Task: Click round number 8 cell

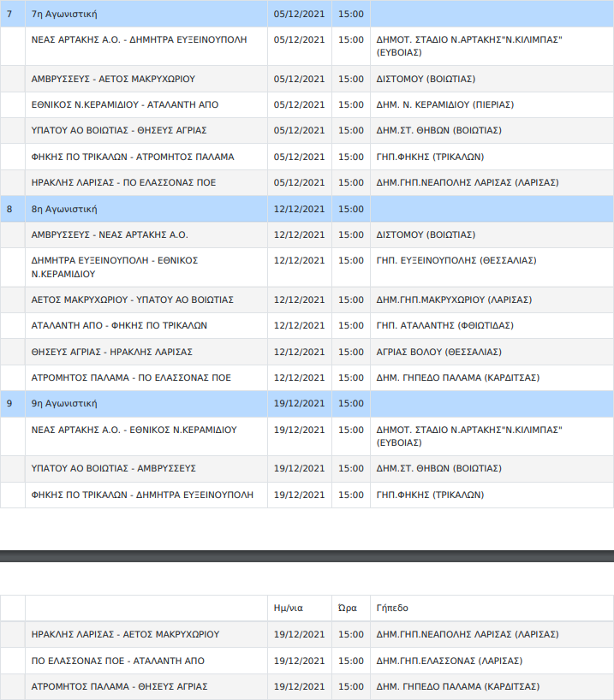Action: [x=13, y=209]
